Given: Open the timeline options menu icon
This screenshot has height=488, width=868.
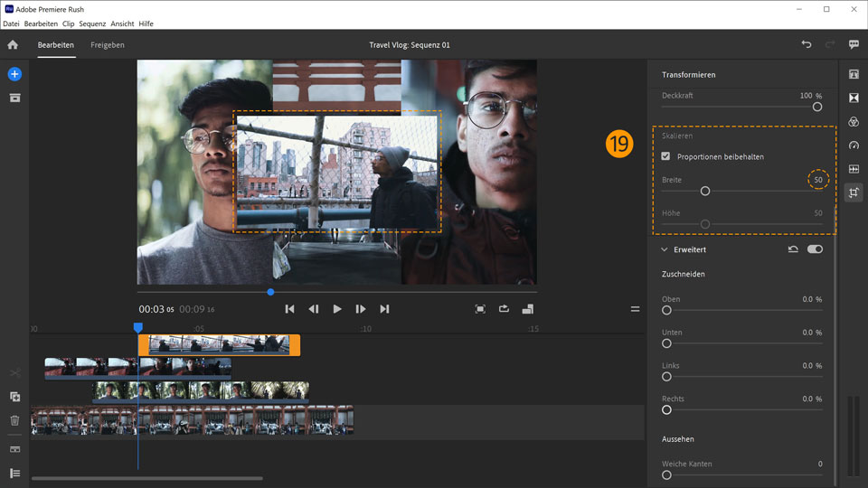Looking at the screenshot, I should click(x=635, y=309).
